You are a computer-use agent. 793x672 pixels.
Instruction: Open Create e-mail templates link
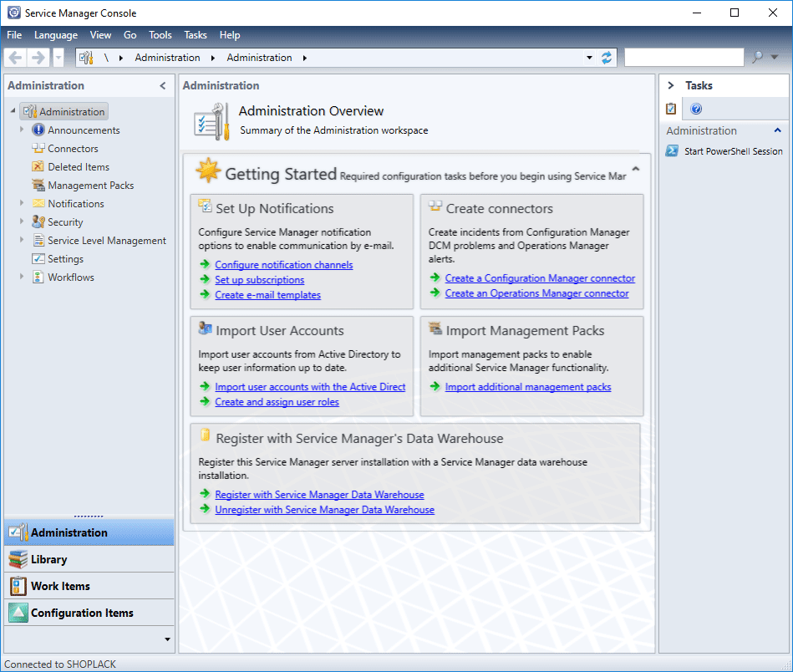(267, 295)
